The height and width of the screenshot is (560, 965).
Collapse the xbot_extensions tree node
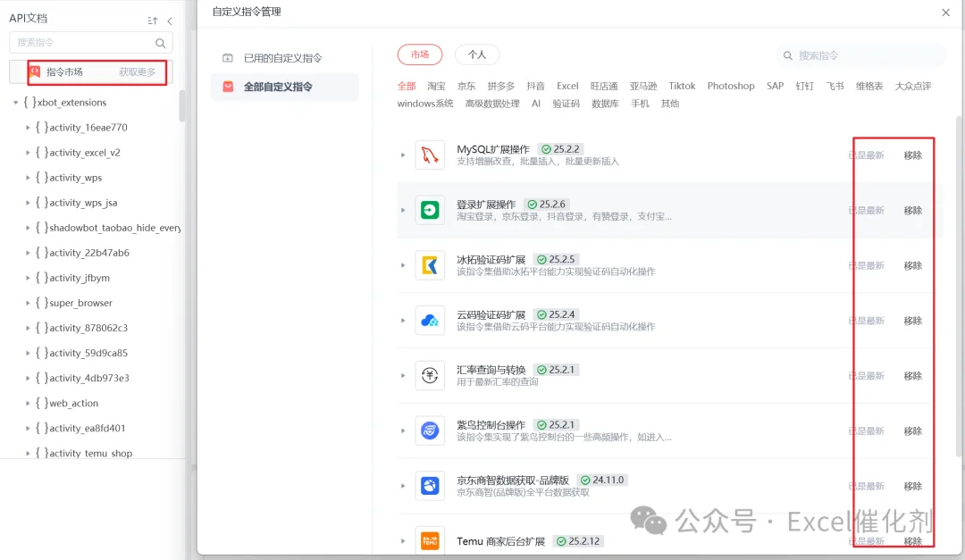pyautogui.click(x=15, y=103)
